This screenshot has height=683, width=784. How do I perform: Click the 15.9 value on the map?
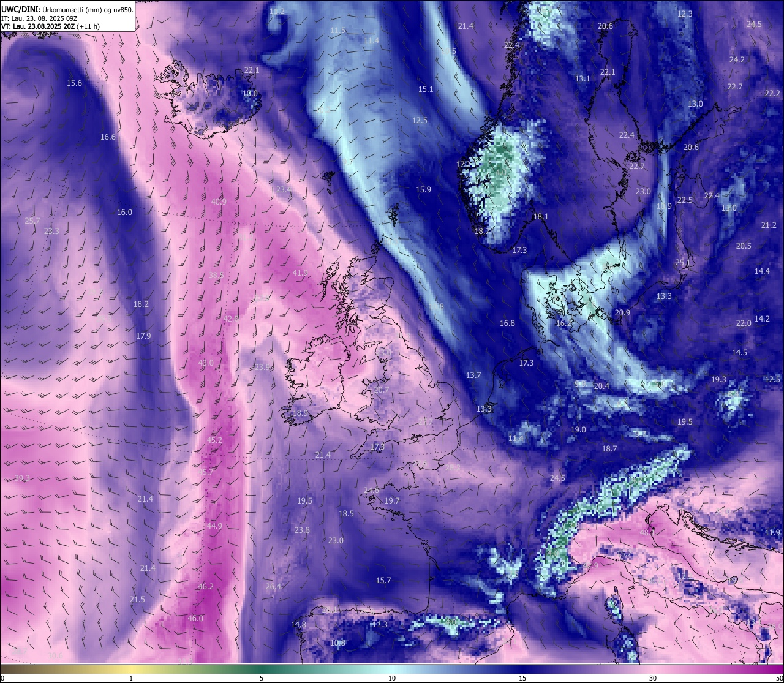coord(423,189)
